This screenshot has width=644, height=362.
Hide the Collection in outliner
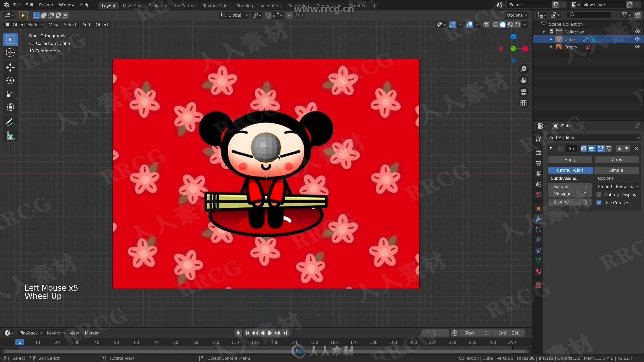[x=637, y=32]
